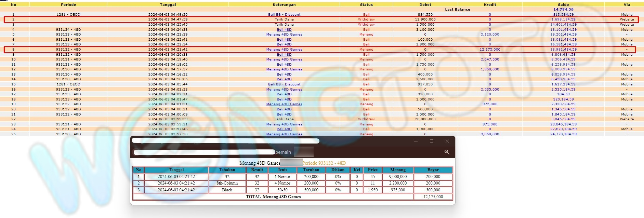Open Beli 48D link in row 4

(284, 30)
